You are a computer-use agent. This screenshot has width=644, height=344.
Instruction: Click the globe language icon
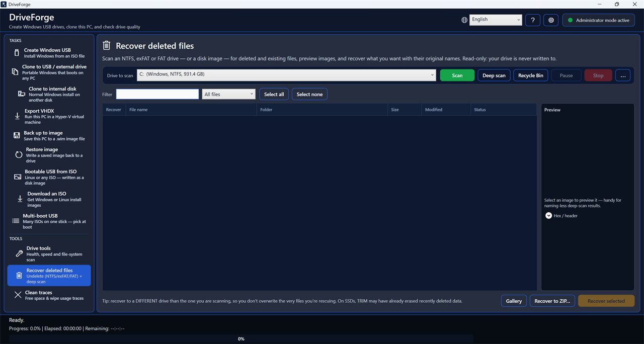click(x=464, y=20)
